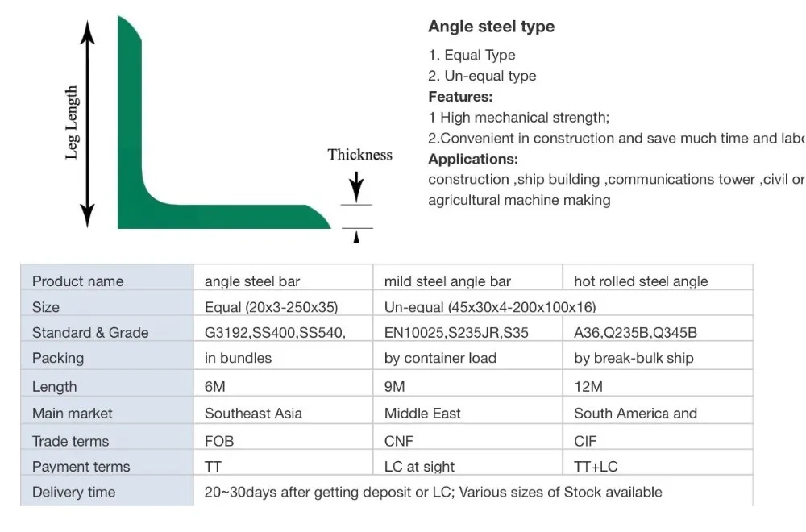Select the Angle steel type heading
806x532 pixels.
[491, 27]
